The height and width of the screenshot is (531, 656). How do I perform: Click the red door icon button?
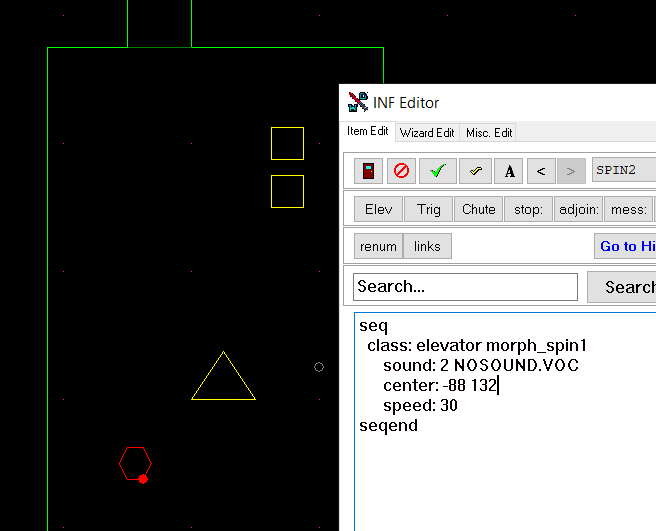(368, 171)
